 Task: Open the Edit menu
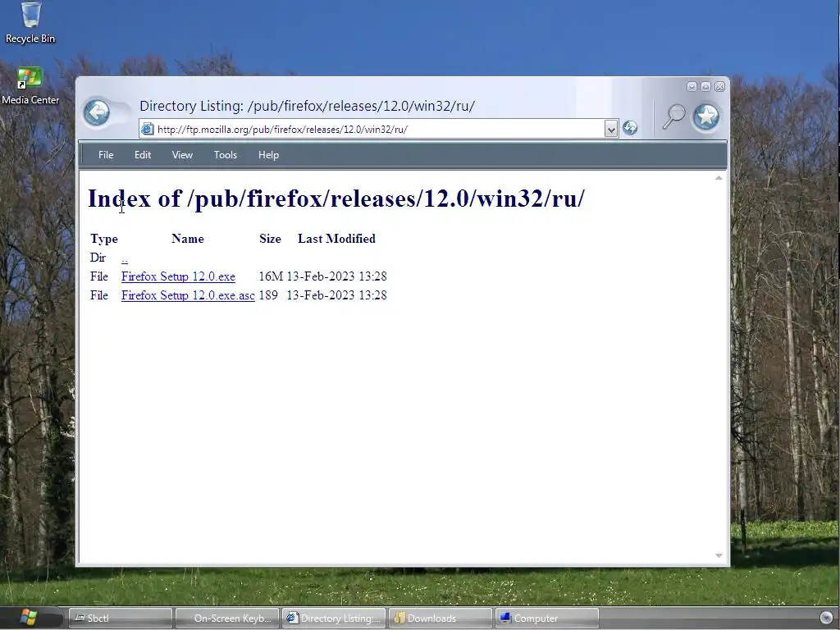pyautogui.click(x=143, y=155)
